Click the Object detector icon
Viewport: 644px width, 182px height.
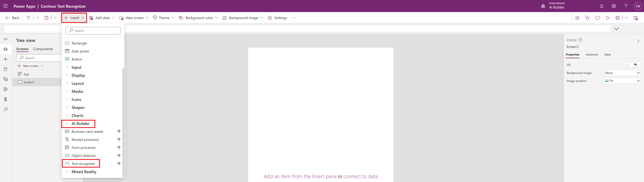point(67,155)
